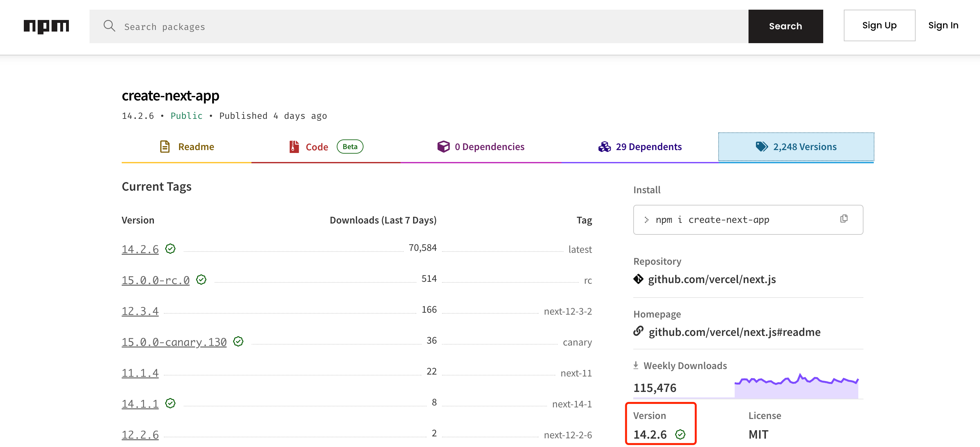The height and width of the screenshot is (447, 980).
Task: Click the 'rc' tag text
Action: tap(588, 281)
